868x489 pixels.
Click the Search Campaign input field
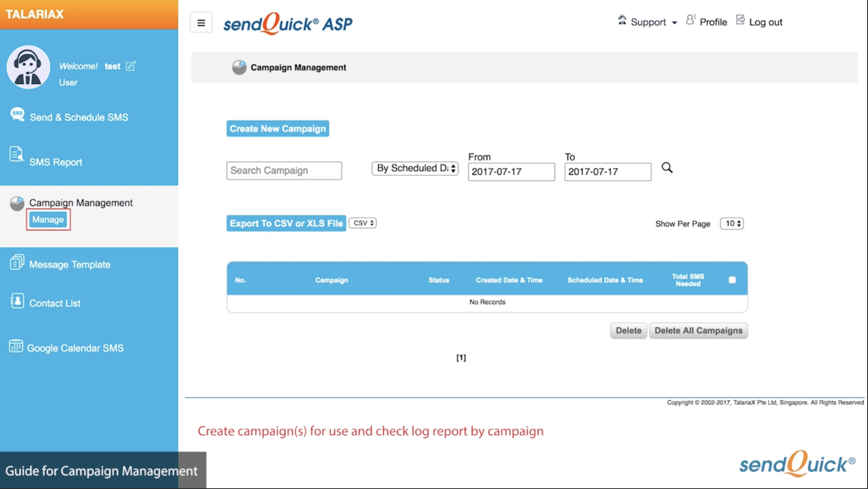click(x=284, y=170)
